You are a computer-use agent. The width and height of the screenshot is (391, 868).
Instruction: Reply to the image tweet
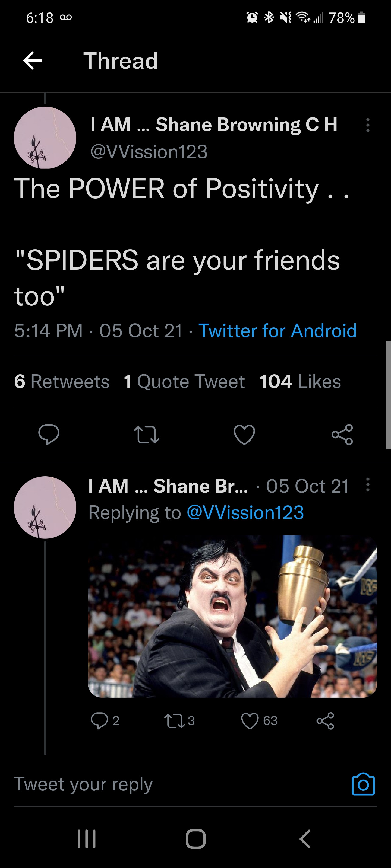pyautogui.click(x=99, y=721)
